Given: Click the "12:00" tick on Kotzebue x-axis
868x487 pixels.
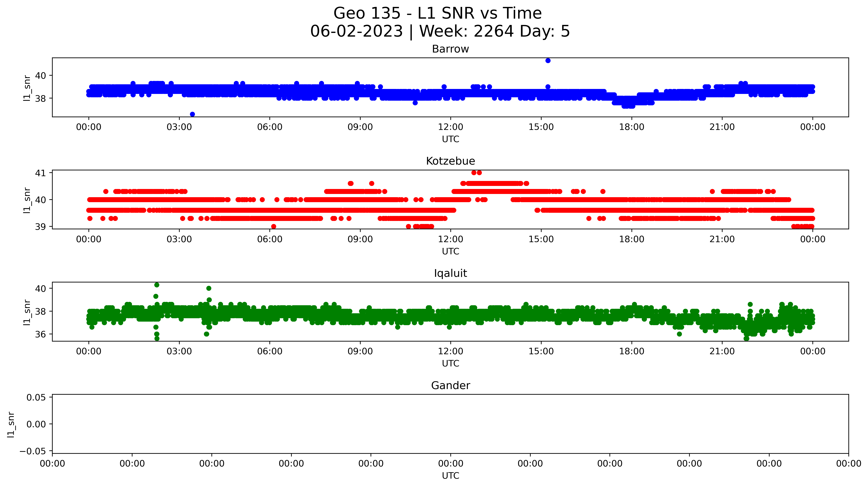Looking at the screenshot, I should coord(451,239).
